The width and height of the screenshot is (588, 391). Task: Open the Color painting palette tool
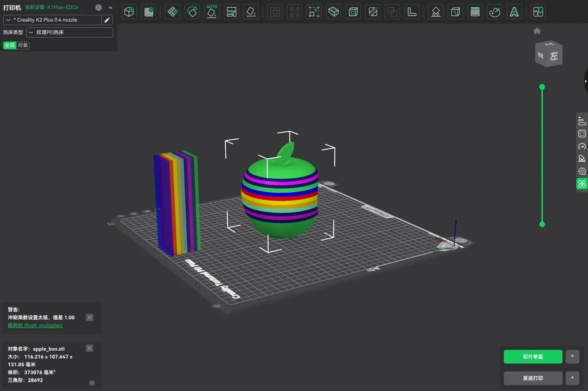pos(495,12)
